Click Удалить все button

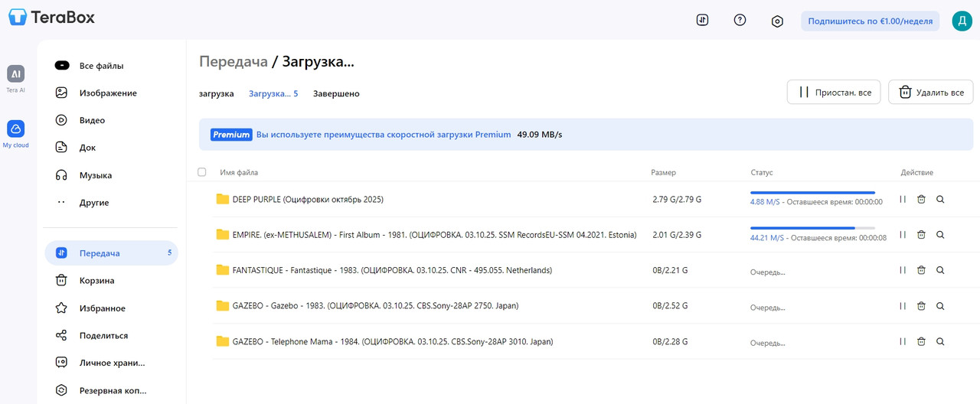931,92
